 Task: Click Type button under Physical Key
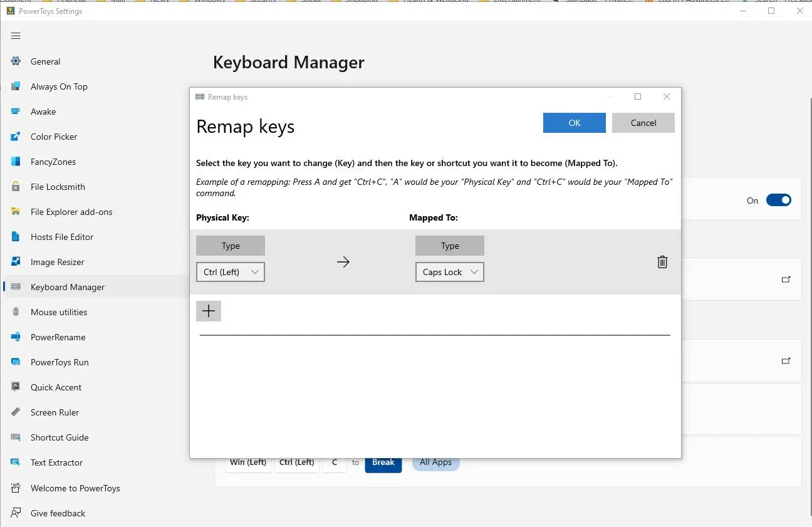[231, 246]
